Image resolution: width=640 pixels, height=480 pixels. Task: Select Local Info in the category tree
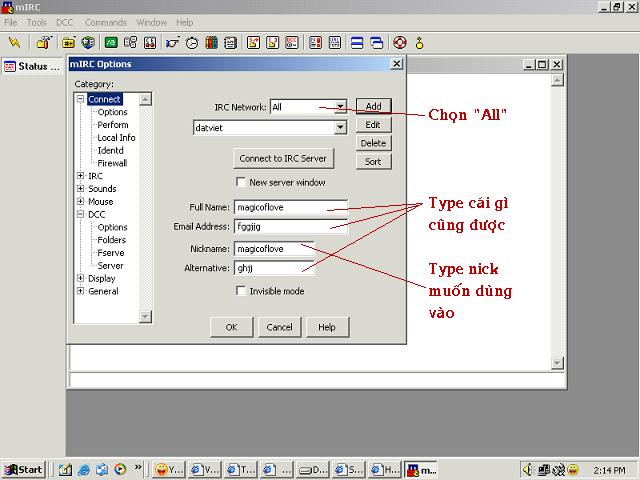pyautogui.click(x=116, y=137)
